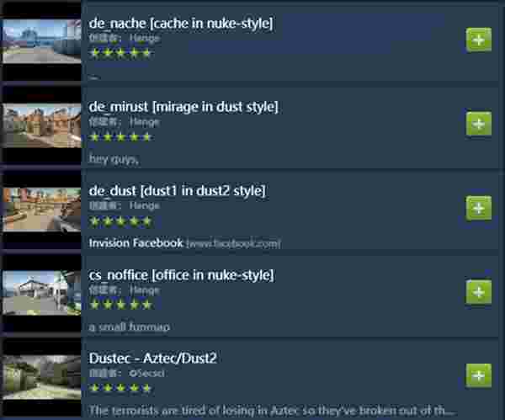Viewport: 505px width, 420px height.
Task: Open de_nache [cache in nuke-style] title
Action: pos(181,24)
